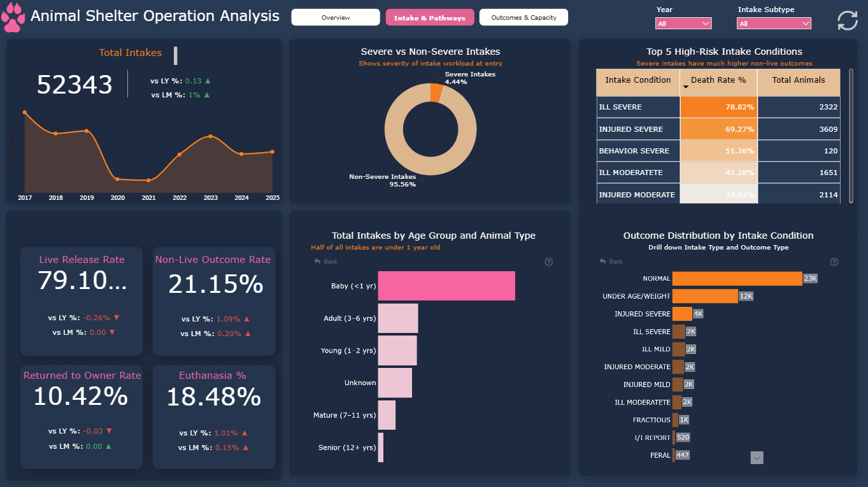Switch to the Overview tab

[336, 18]
